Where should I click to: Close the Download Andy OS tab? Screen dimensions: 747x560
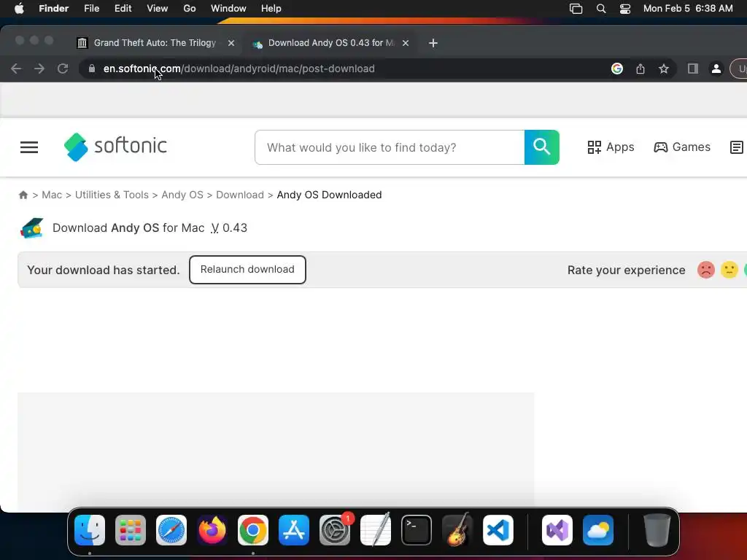click(406, 43)
